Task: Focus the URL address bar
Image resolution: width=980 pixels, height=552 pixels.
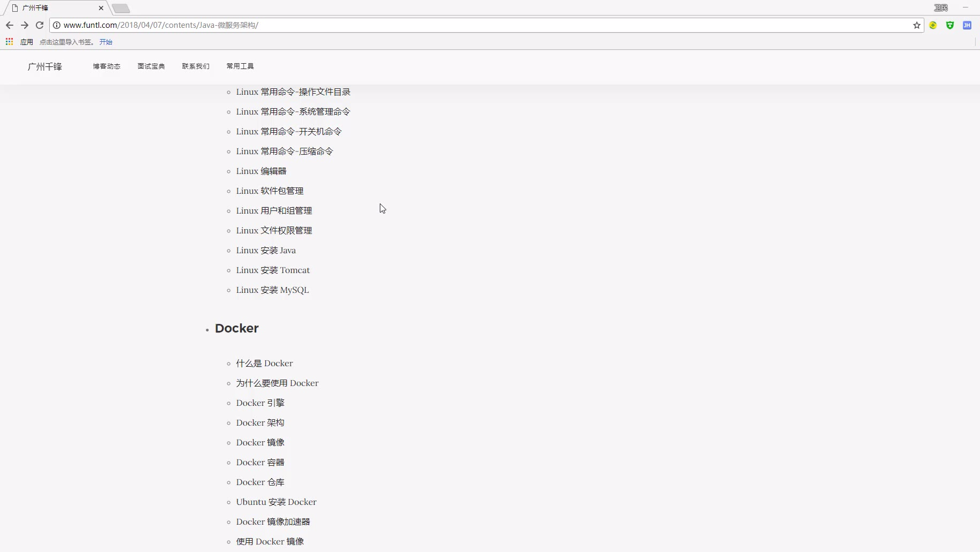Action: (428, 25)
